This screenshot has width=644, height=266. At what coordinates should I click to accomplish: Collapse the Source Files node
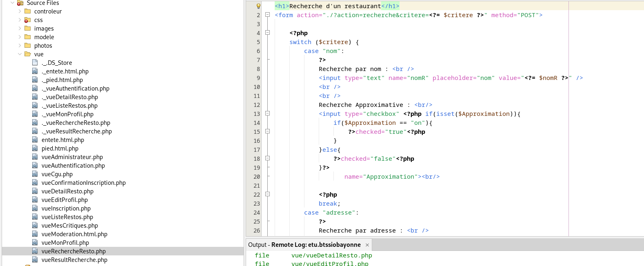pos(12,3)
